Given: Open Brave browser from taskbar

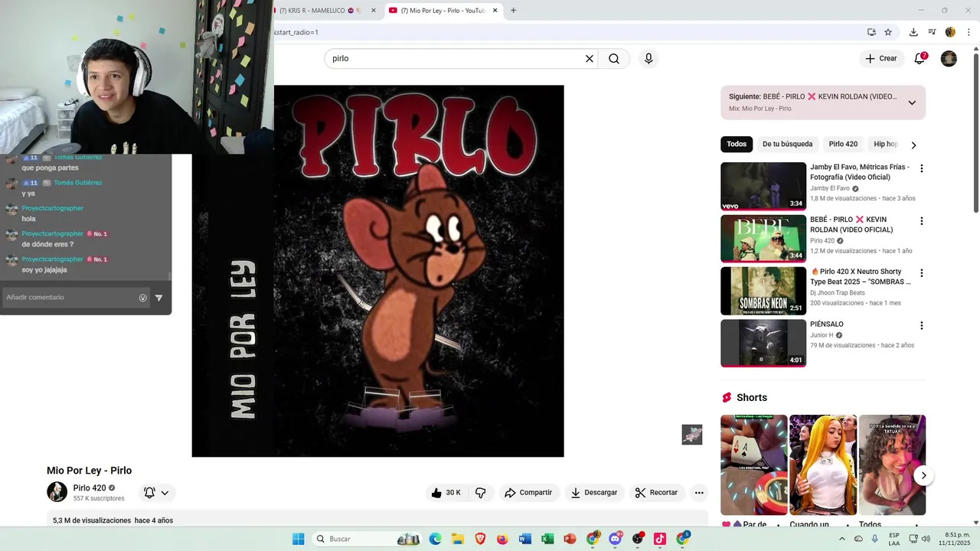Looking at the screenshot, I should [480, 539].
